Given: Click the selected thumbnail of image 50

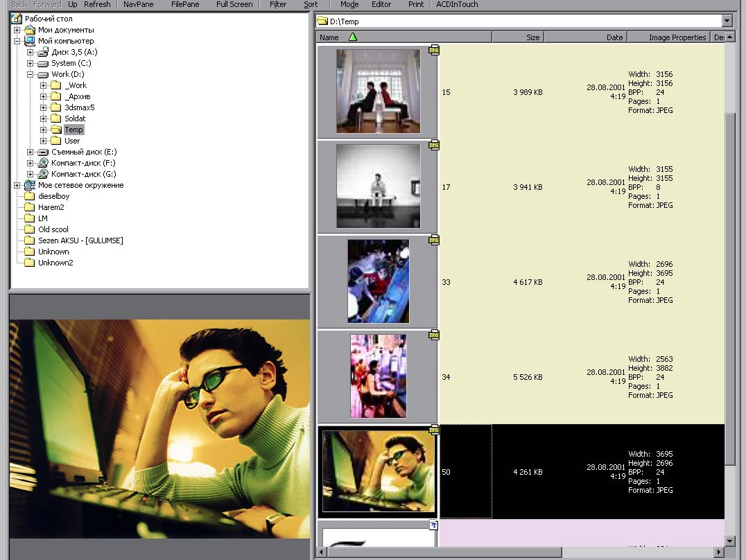Looking at the screenshot, I should coord(379,471).
